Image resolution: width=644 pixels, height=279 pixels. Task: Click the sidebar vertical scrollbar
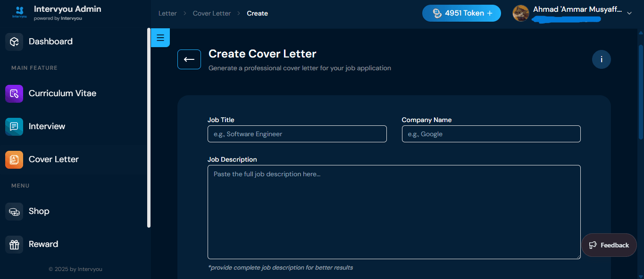point(149,128)
